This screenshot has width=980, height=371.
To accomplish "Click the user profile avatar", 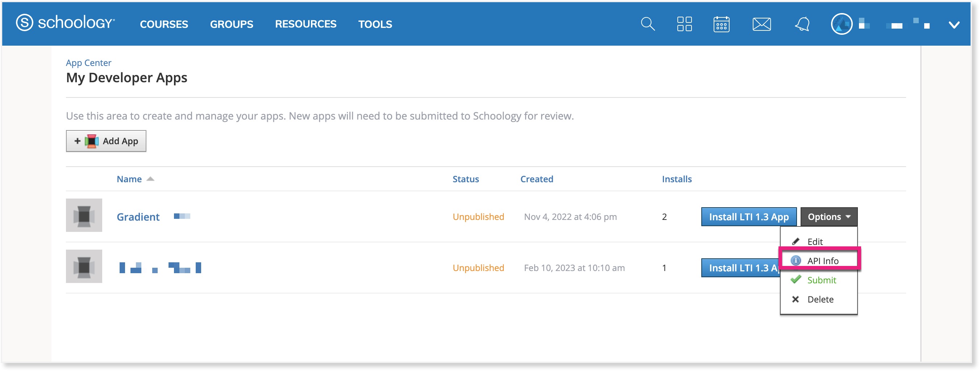I will pos(841,24).
